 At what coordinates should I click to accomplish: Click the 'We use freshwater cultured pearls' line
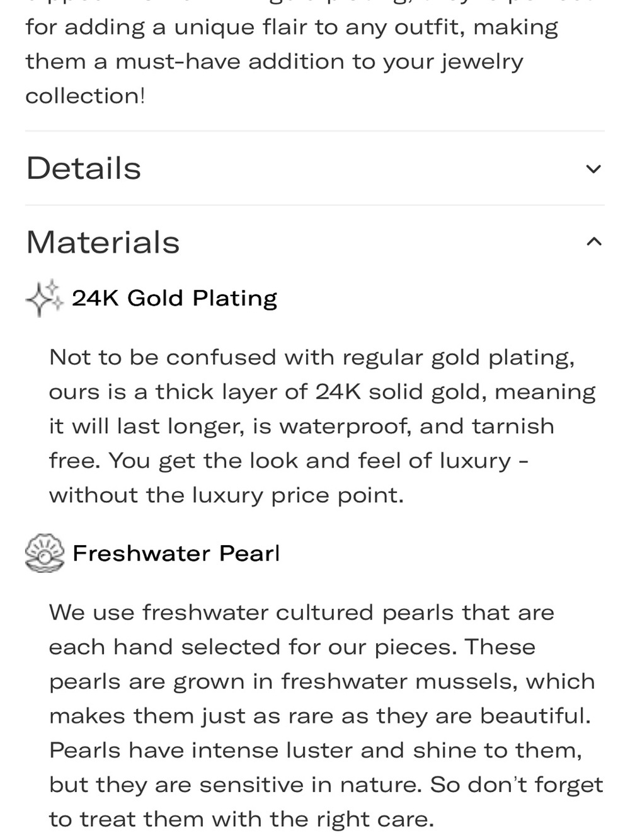point(302,613)
